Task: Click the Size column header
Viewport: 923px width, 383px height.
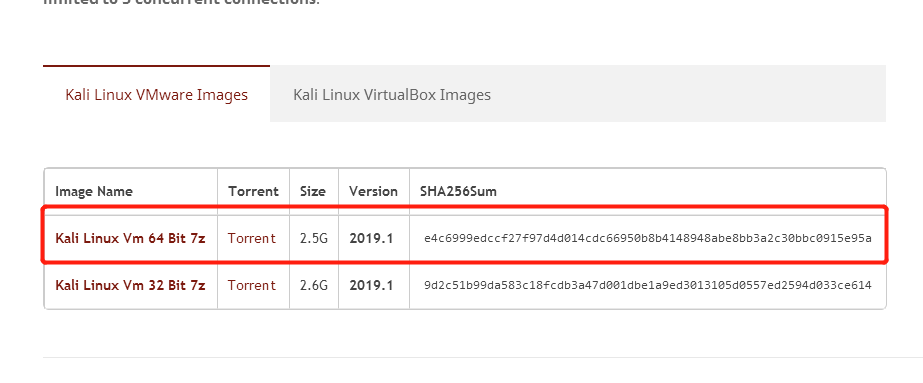Action: (313, 191)
